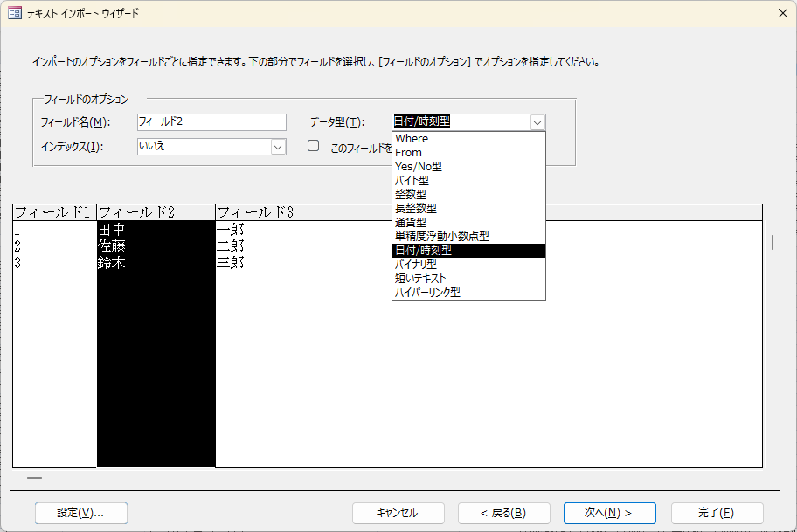
Task: Choose ハイパーリンク型 data type
Action: (468, 292)
